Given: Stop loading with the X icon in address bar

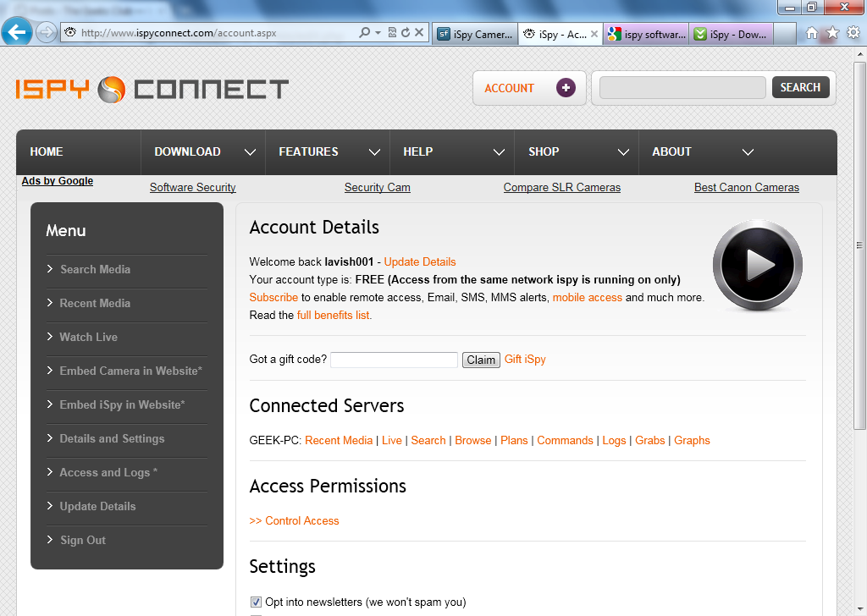Looking at the screenshot, I should click(419, 33).
